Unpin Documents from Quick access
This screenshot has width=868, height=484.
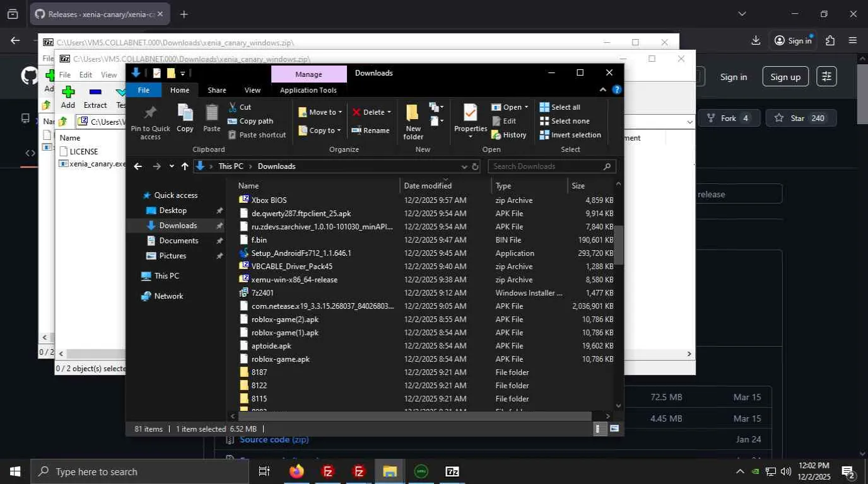[220, 241]
